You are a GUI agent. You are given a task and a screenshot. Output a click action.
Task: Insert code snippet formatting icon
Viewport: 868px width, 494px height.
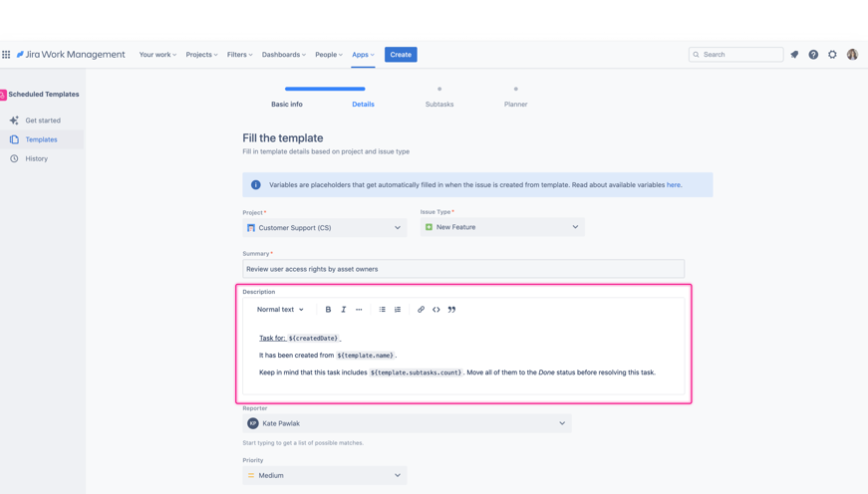tap(436, 310)
